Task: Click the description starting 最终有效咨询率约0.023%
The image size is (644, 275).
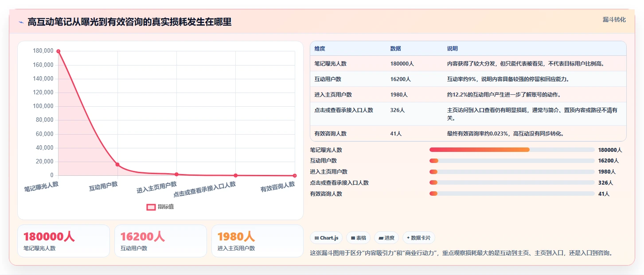Action: (505, 134)
